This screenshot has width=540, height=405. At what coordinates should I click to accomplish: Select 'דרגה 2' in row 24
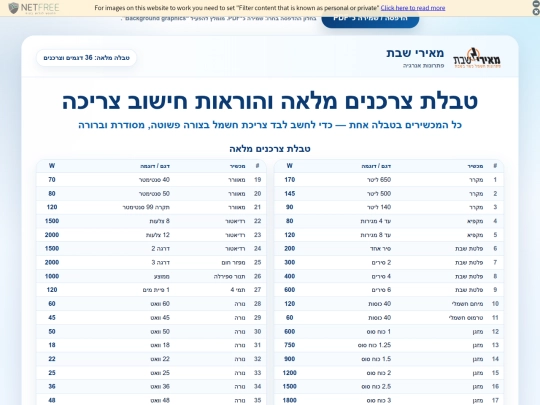pos(160,248)
